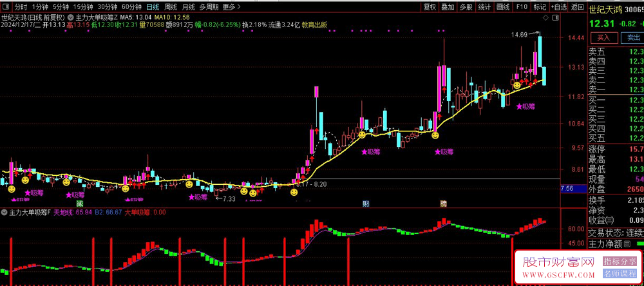Open the 多股 multi-stock view
The height and width of the screenshot is (286, 644).
[466, 7]
